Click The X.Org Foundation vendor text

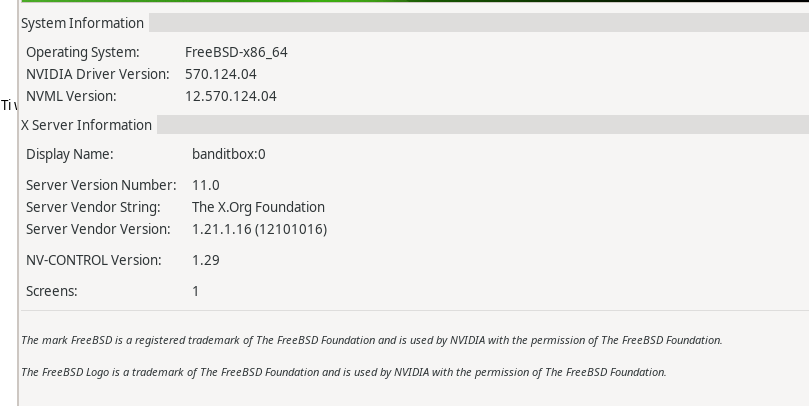tap(258, 207)
